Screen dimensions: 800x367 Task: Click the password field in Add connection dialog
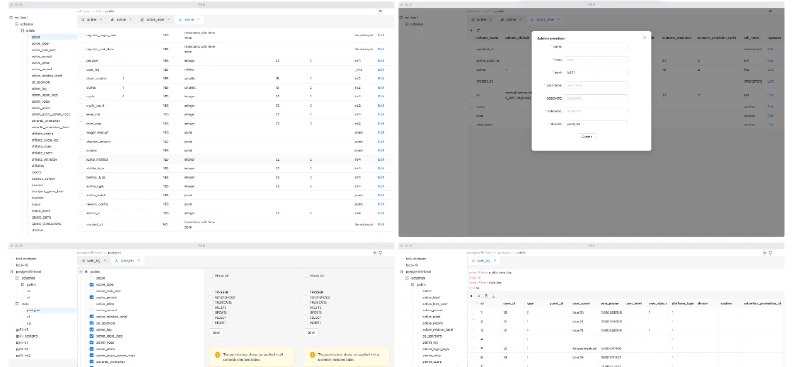[x=596, y=98]
